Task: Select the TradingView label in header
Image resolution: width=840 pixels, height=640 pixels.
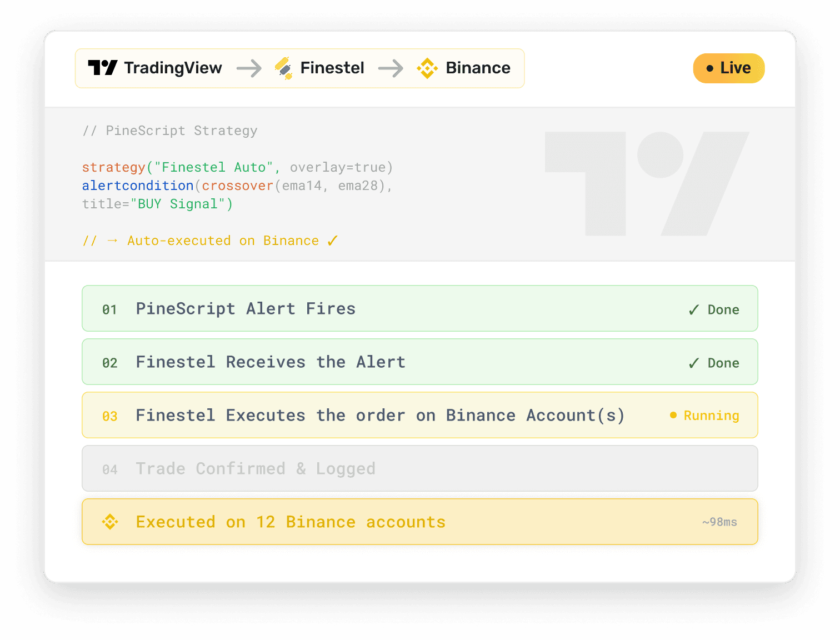Action: pos(173,68)
